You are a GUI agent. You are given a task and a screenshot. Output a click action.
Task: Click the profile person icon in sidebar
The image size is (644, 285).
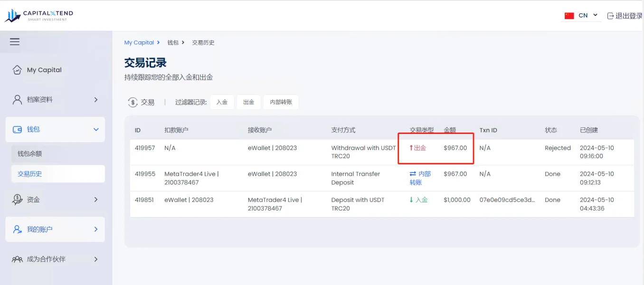17,100
